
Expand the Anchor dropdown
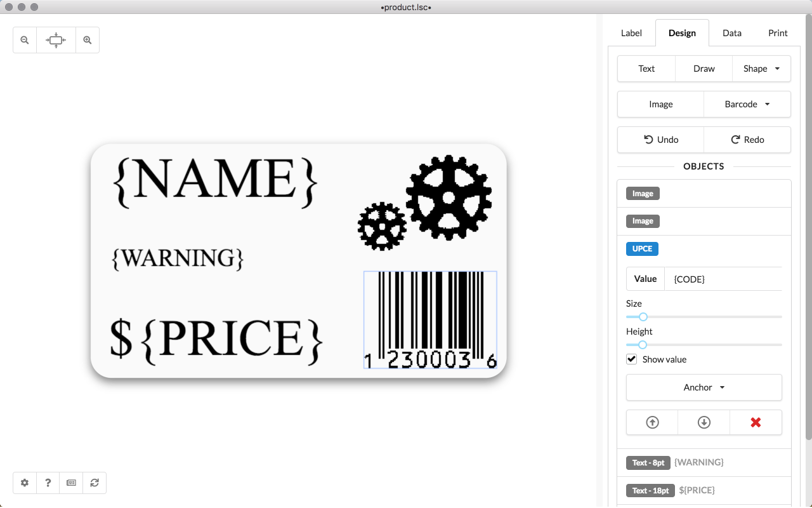(704, 387)
